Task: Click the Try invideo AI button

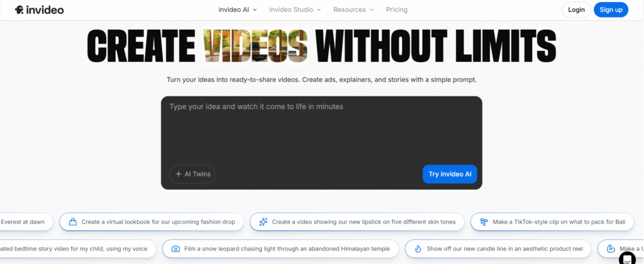Action: 450,174
